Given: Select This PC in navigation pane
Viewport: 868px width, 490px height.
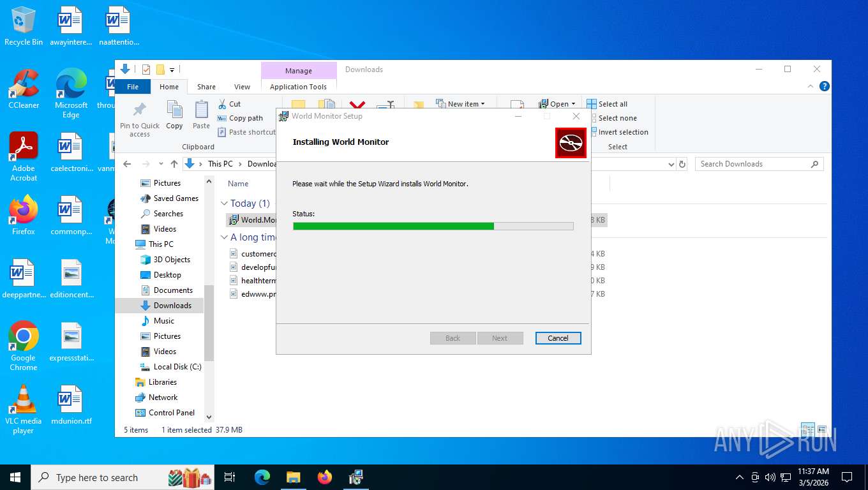Looking at the screenshot, I should [154, 244].
